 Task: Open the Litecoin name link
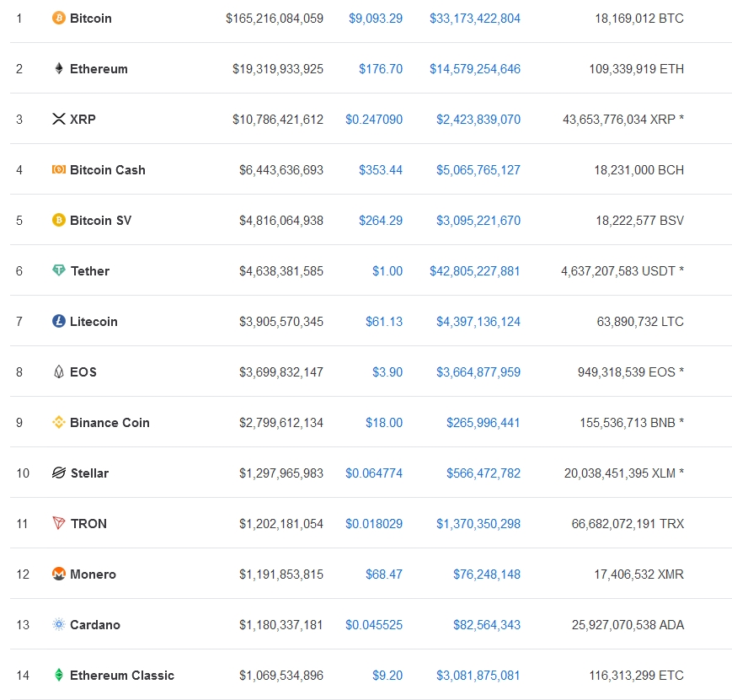coord(94,321)
